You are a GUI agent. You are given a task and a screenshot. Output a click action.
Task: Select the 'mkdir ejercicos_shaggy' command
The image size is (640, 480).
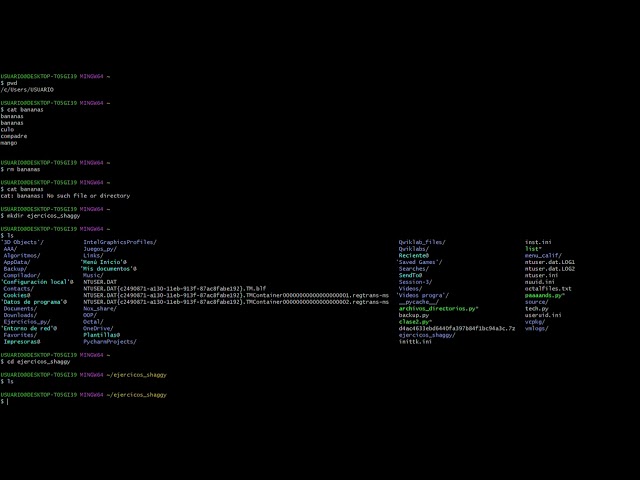(x=44, y=216)
